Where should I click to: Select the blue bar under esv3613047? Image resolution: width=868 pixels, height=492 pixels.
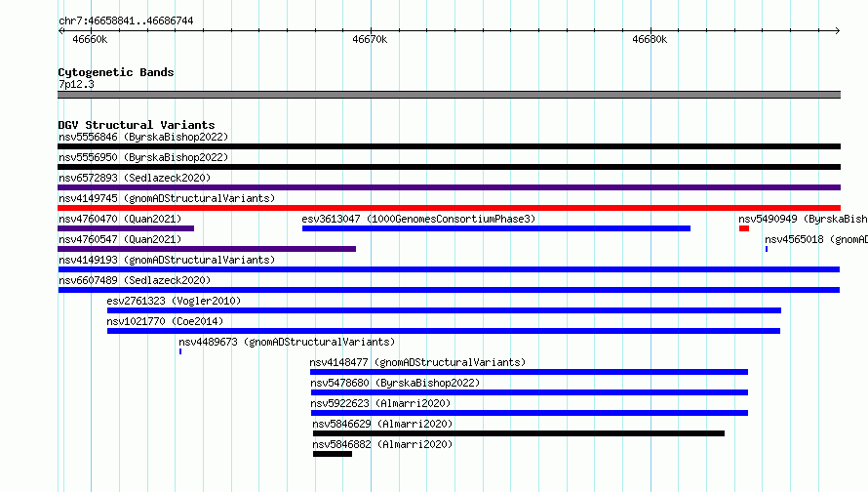496,228
